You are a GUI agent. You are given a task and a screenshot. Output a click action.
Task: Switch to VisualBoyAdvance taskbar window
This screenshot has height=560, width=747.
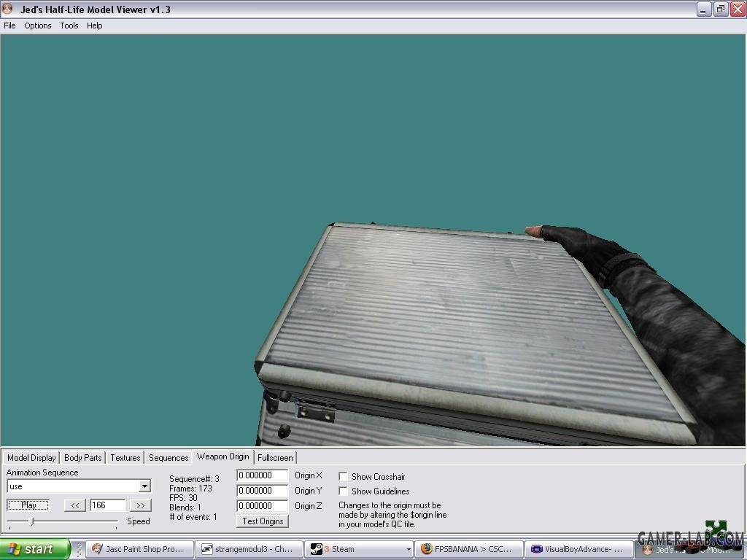578,549
